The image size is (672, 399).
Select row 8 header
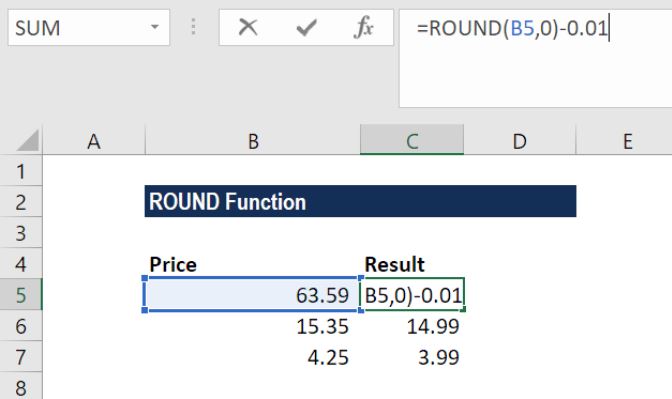[x=21, y=386]
